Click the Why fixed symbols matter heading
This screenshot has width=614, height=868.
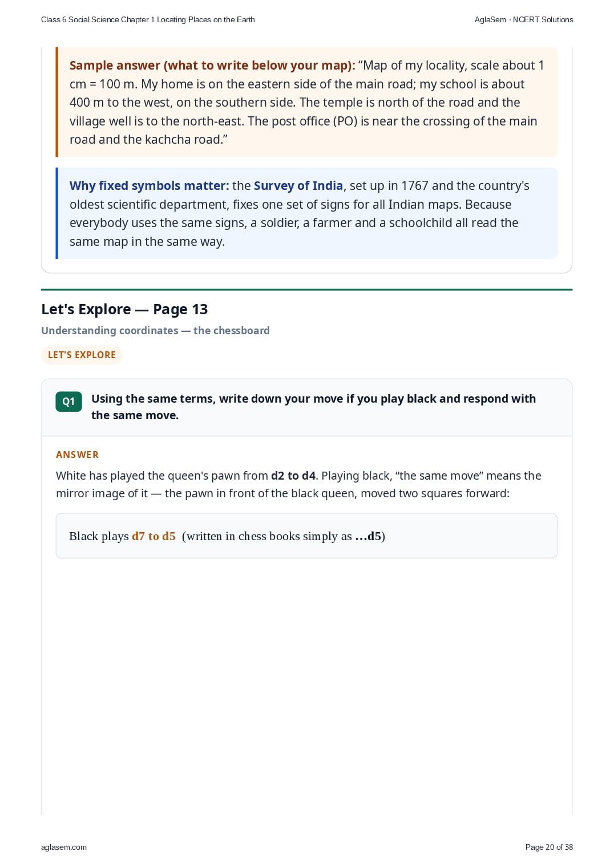[150, 186]
